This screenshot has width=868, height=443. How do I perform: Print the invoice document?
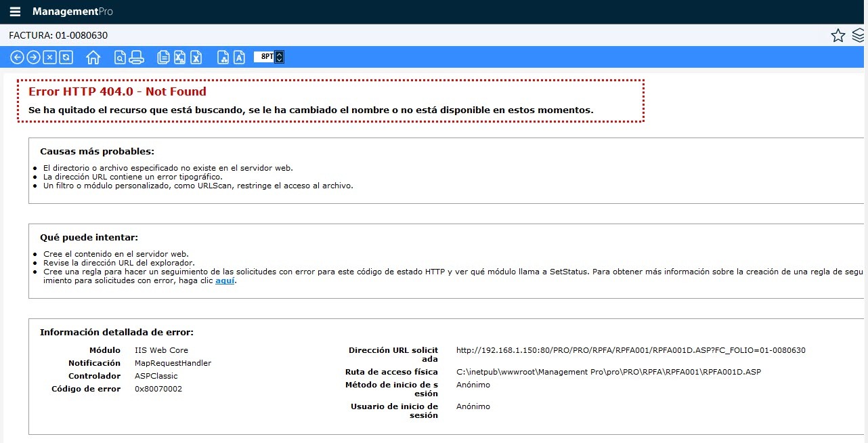(x=136, y=58)
